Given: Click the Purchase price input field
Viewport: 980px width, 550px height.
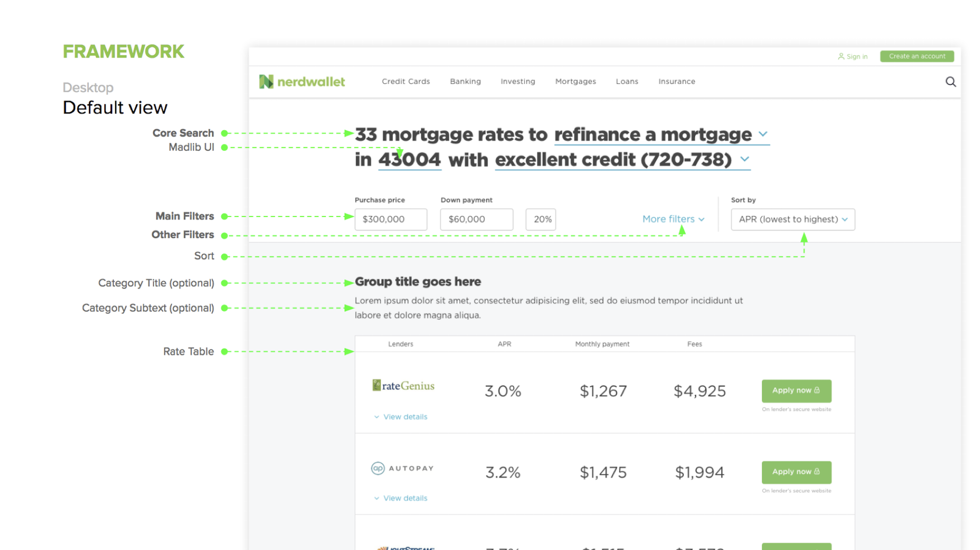Looking at the screenshot, I should 390,219.
